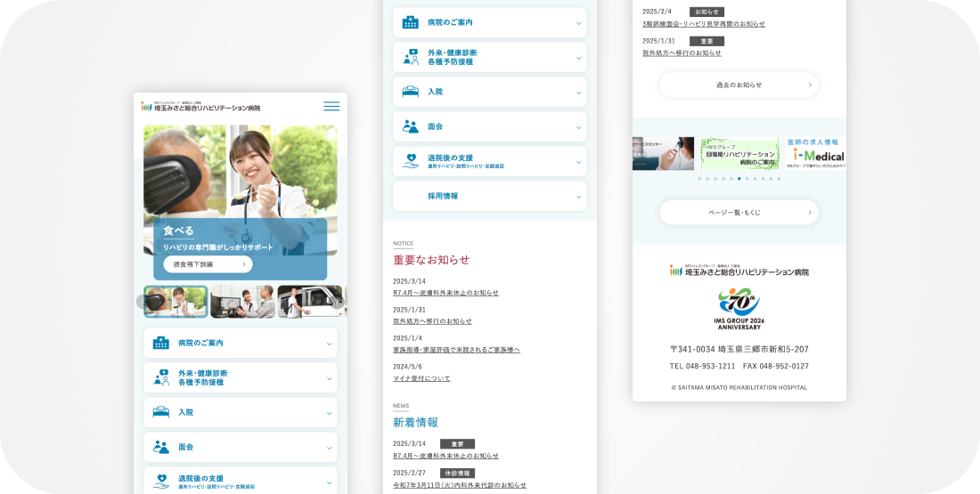Select the highlighted banner carousel pagination dot

[739, 179]
